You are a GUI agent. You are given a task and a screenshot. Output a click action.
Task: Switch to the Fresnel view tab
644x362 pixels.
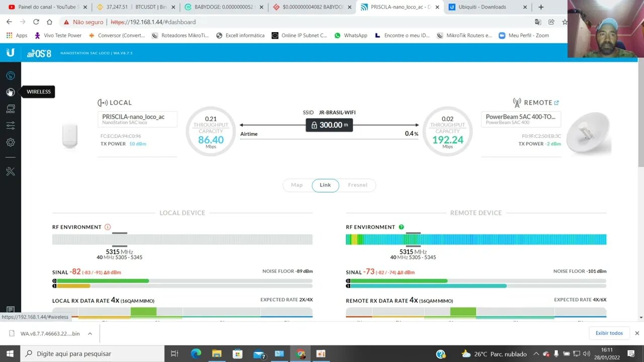click(358, 185)
